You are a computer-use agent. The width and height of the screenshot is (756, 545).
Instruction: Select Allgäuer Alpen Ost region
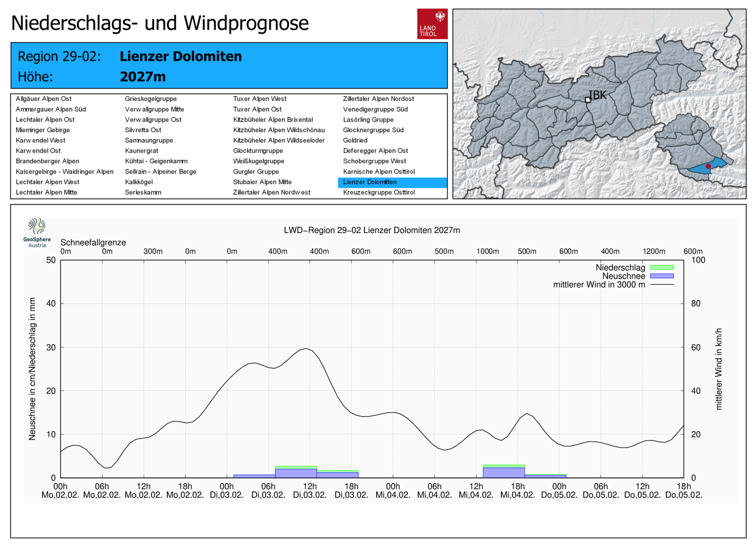[x=43, y=99]
